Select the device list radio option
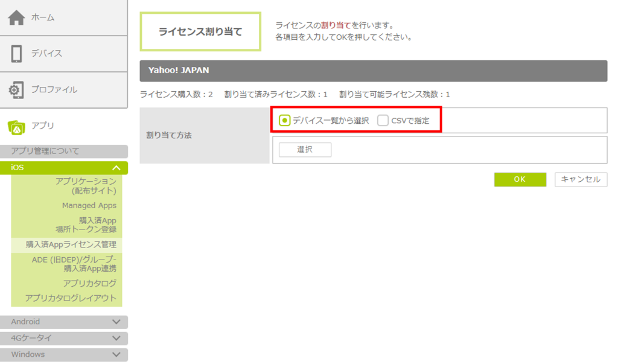 coord(285,121)
